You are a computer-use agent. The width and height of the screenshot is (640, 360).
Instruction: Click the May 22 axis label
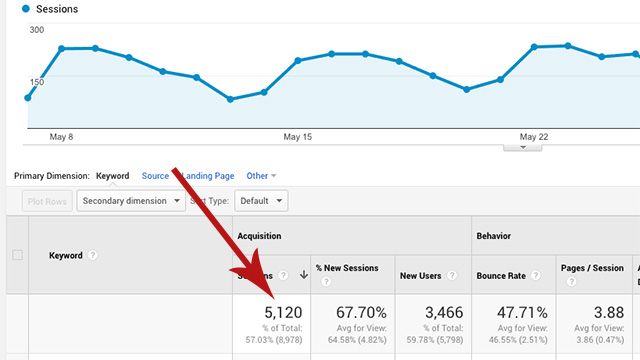point(534,137)
